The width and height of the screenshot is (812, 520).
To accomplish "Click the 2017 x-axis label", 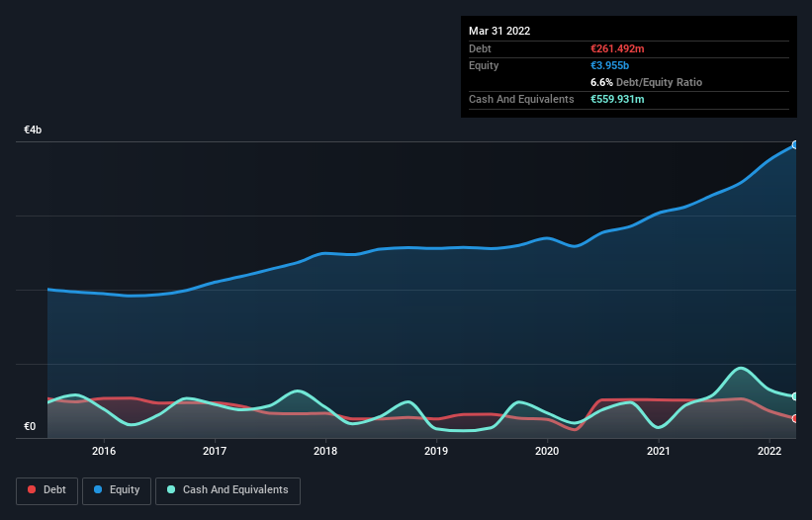I will [x=215, y=451].
